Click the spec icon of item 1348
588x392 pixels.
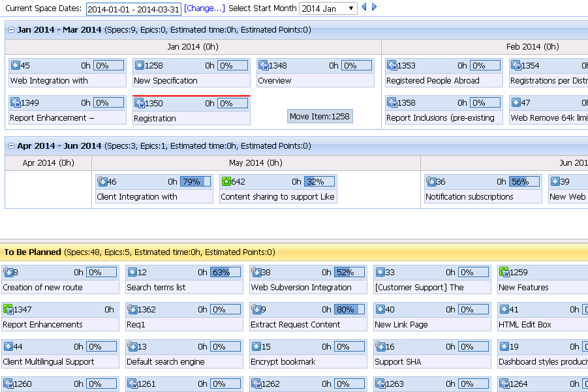point(263,65)
